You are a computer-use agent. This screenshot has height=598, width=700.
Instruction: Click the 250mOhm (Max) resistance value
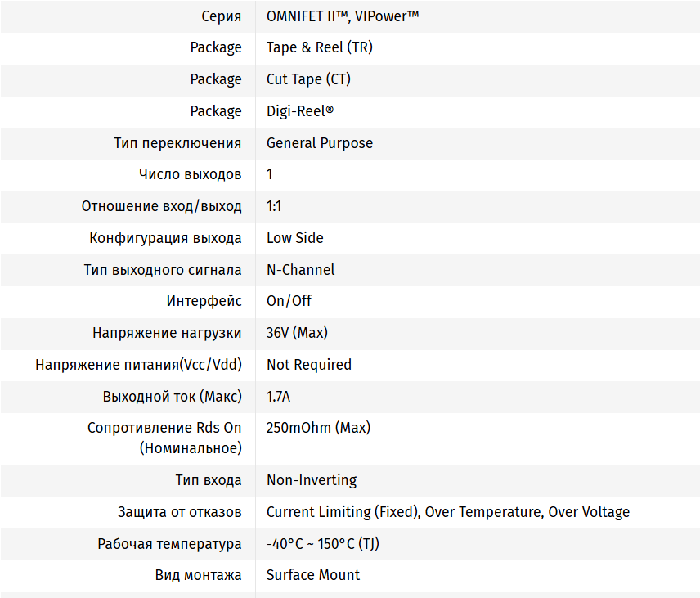coord(318,428)
